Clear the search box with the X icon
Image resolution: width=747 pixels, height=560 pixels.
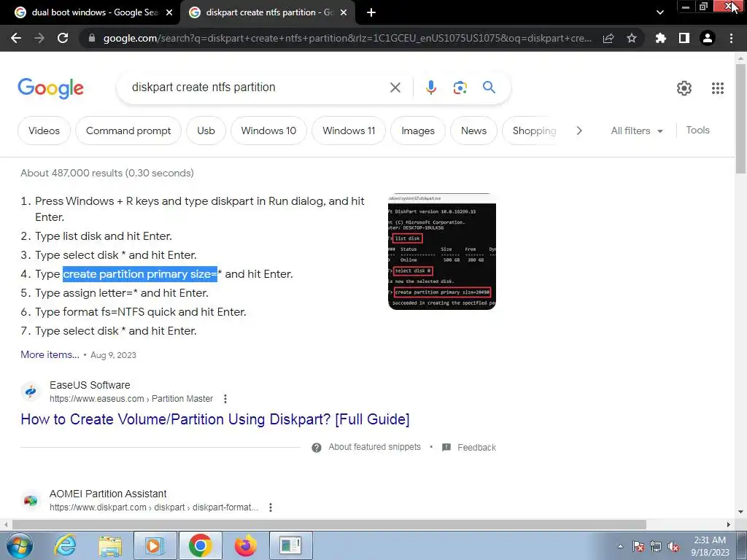395,87
